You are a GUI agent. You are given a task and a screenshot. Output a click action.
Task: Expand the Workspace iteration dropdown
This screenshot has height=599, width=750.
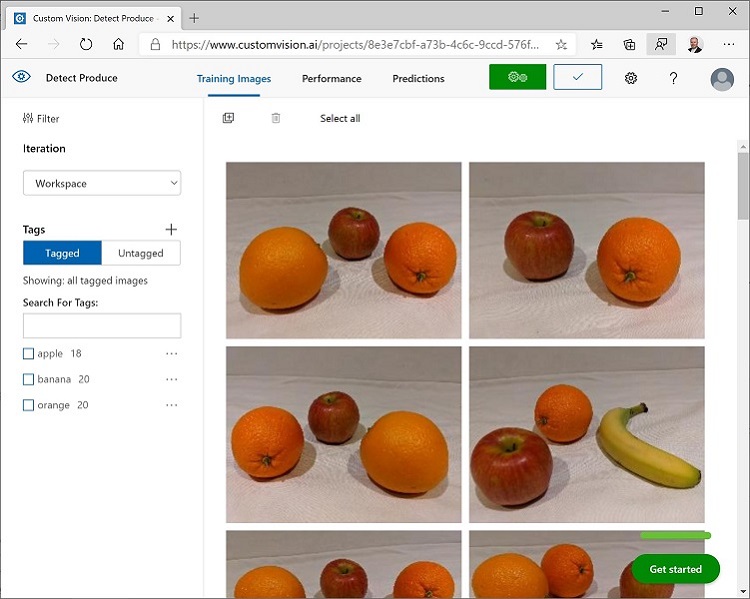point(102,183)
